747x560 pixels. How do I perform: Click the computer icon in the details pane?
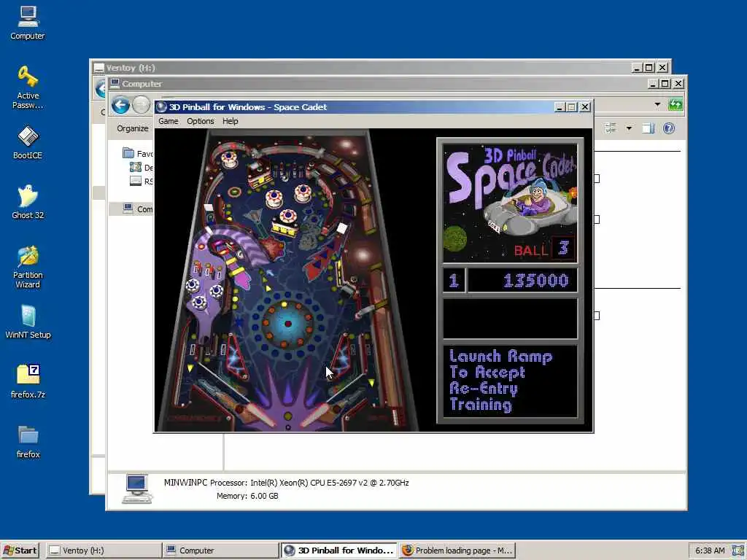tap(136, 489)
